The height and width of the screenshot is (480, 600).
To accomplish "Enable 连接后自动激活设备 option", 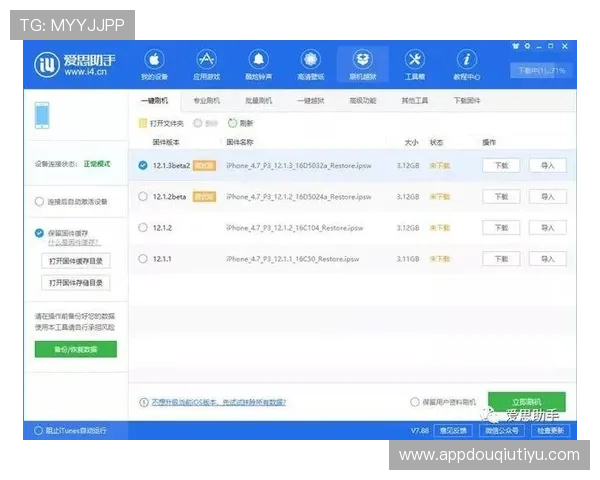I will point(39,201).
